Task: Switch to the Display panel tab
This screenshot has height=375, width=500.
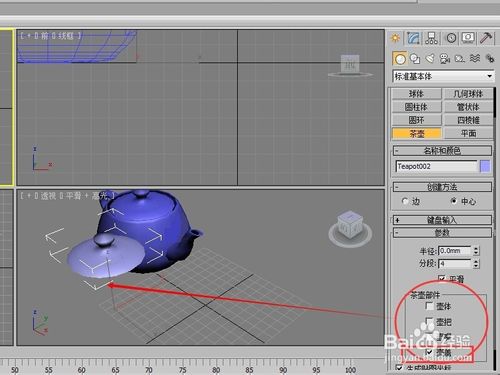Action: click(x=468, y=38)
